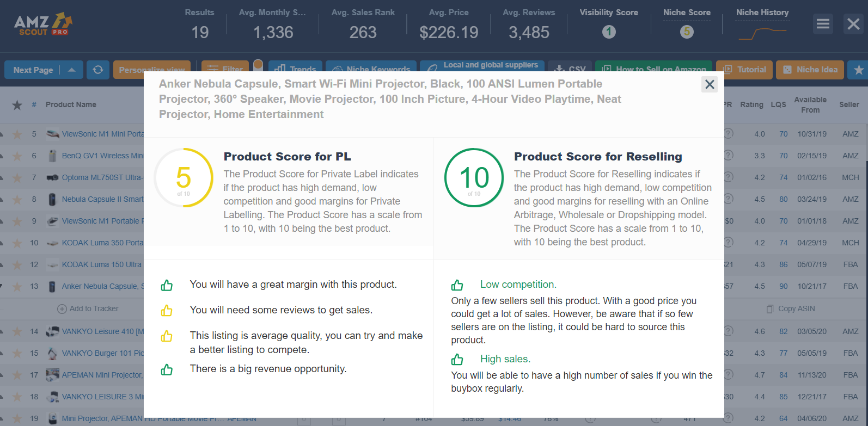Click the LQS value 90 for row 13
868x426 pixels.
coord(783,286)
